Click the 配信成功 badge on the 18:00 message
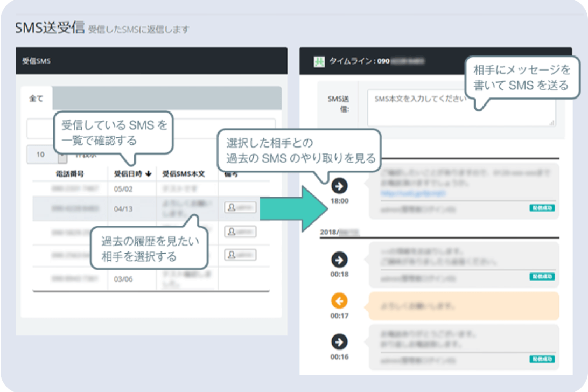Screen dimensions: 588x392 [541, 207]
